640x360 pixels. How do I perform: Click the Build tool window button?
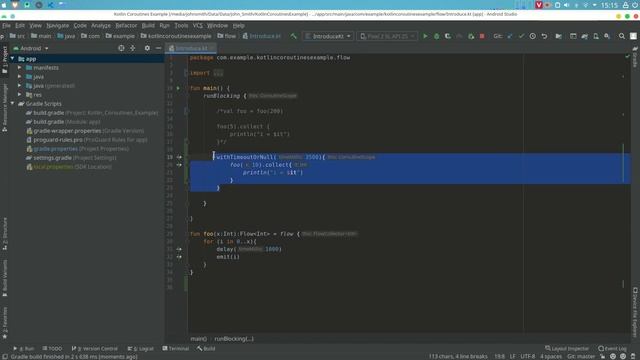coord(206,349)
